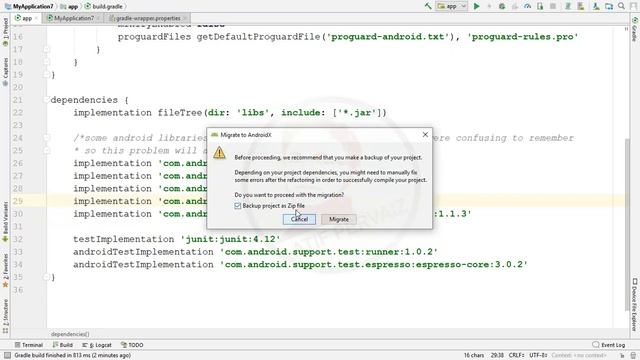Open the Favorites tool window
Image resolution: width=640 pixels, height=360 pixels.
(5, 271)
